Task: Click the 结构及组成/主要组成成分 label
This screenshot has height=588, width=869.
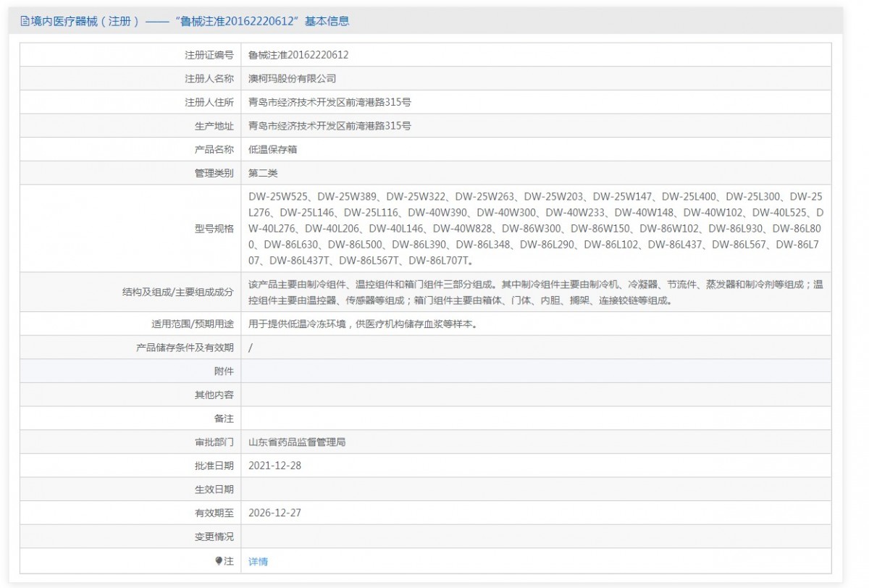Action: click(178, 292)
